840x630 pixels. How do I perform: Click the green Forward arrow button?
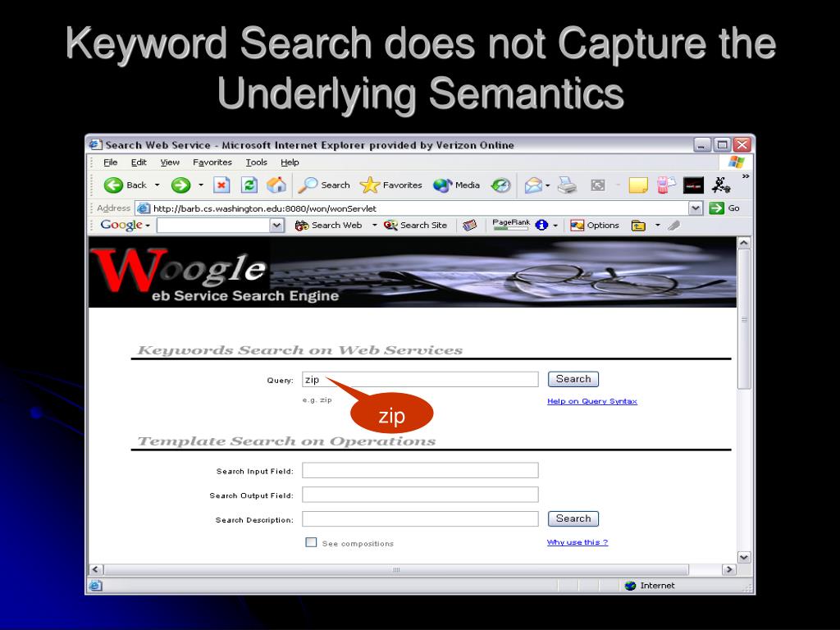pyautogui.click(x=180, y=185)
